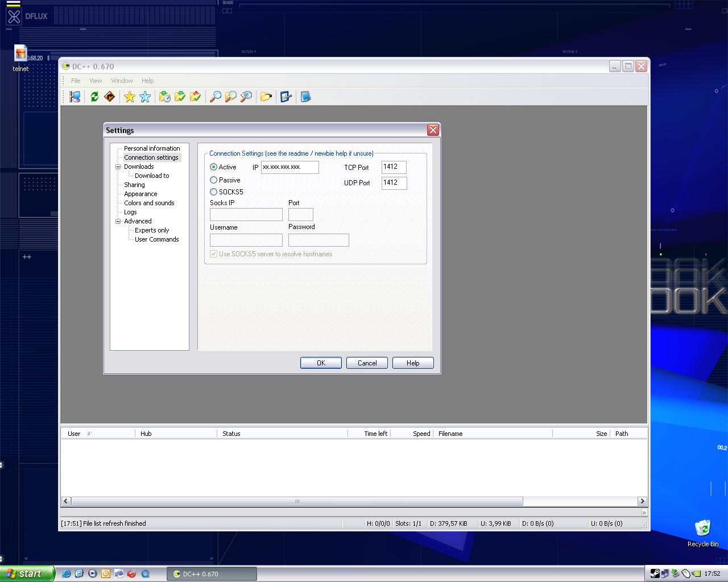Click the Socks Username field

point(246,240)
